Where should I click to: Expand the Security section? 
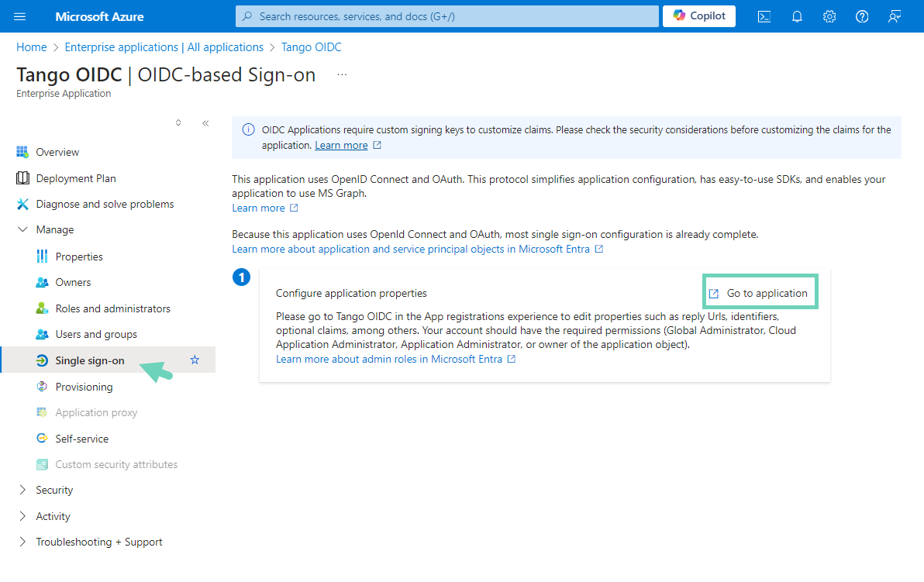click(22, 490)
